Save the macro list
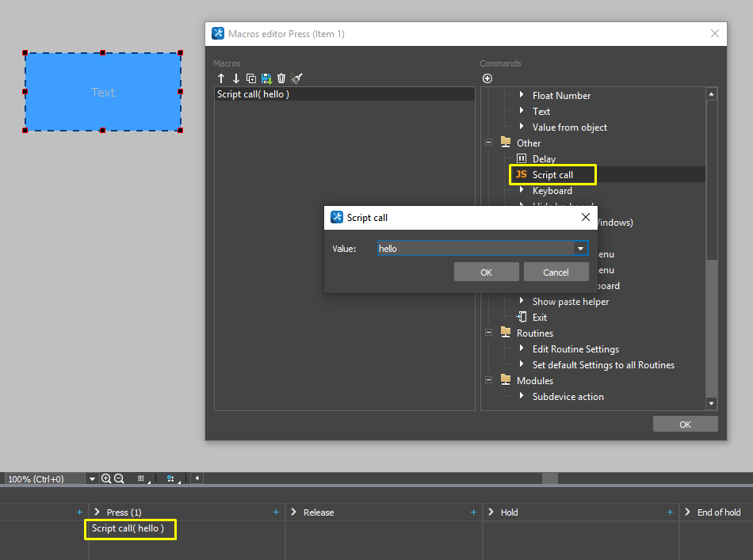This screenshot has height=560, width=753. click(x=266, y=78)
